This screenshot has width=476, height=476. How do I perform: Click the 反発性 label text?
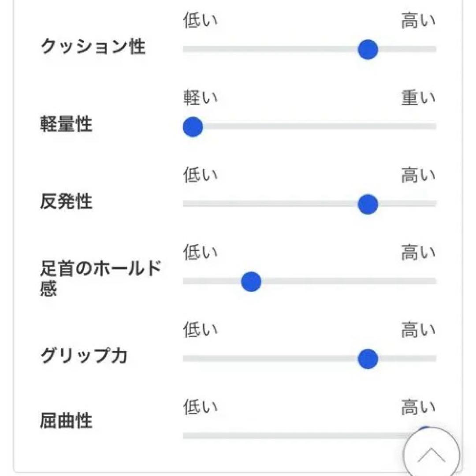pyautogui.click(x=66, y=202)
